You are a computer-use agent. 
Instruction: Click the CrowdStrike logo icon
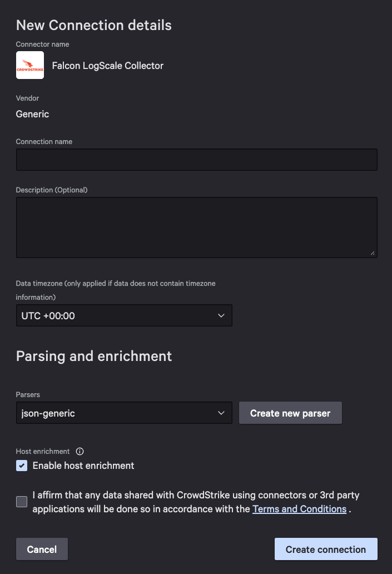(x=30, y=65)
